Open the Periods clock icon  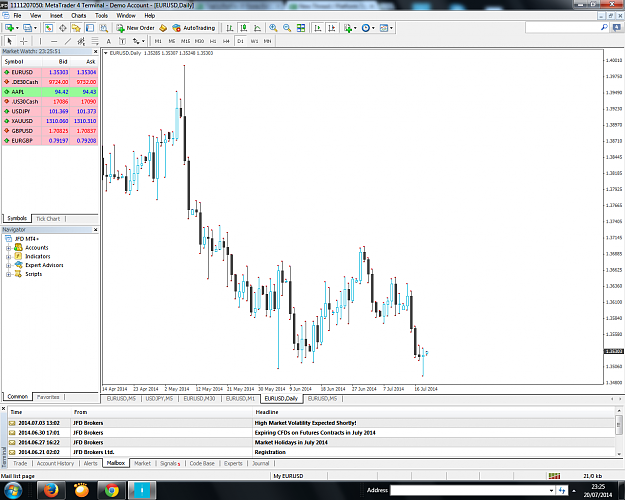366,28
